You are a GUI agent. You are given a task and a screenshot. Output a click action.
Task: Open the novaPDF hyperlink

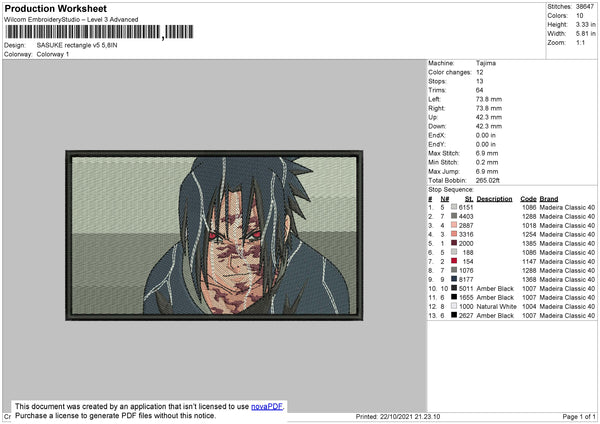pos(267,406)
